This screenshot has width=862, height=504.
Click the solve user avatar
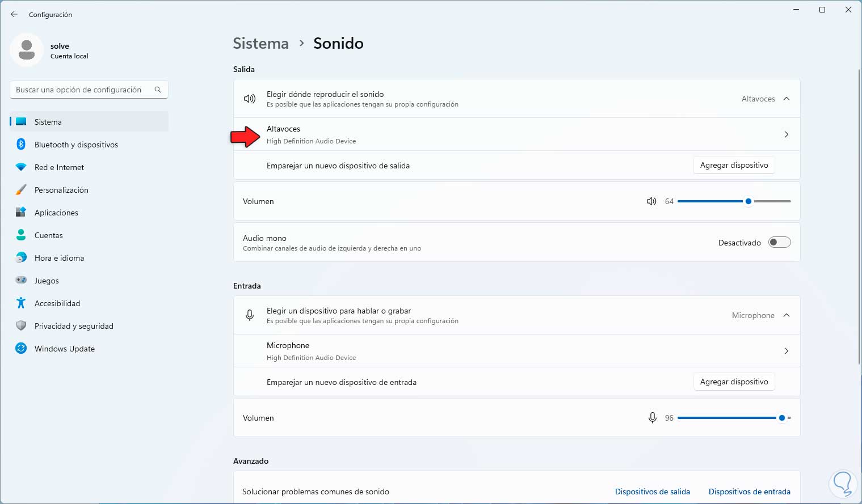[x=27, y=50]
